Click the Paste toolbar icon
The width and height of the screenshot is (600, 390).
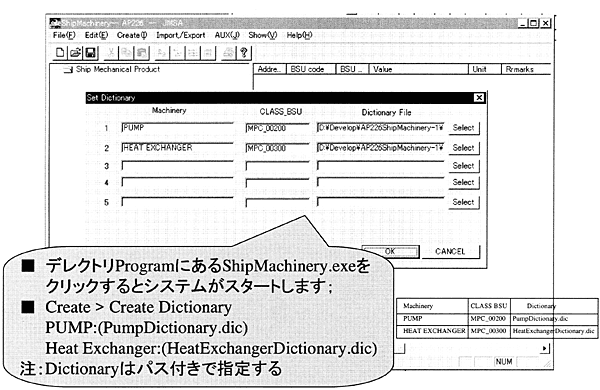(142, 53)
